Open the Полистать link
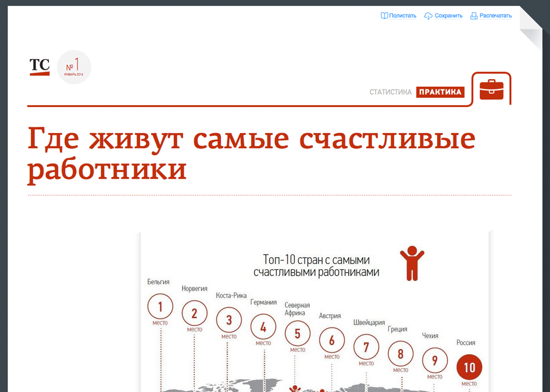The width and height of the screenshot is (550, 392). click(x=402, y=16)
